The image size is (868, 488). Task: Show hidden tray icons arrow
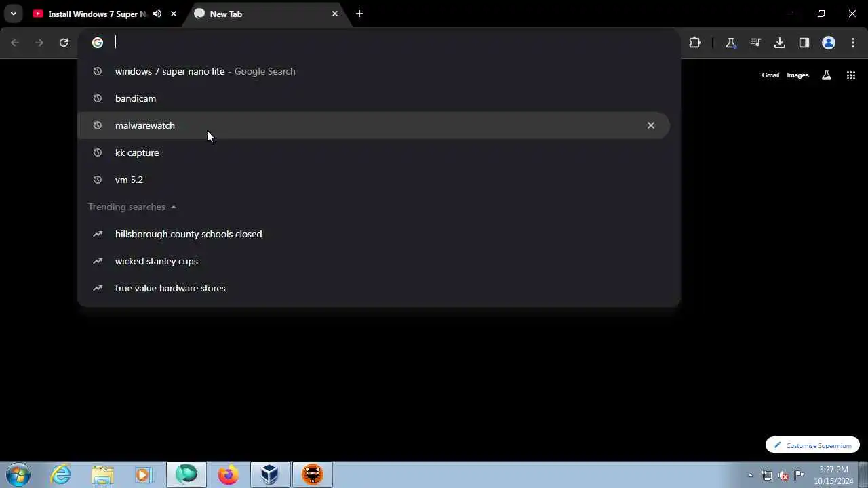pyautogui.click(x=750, y=475)
